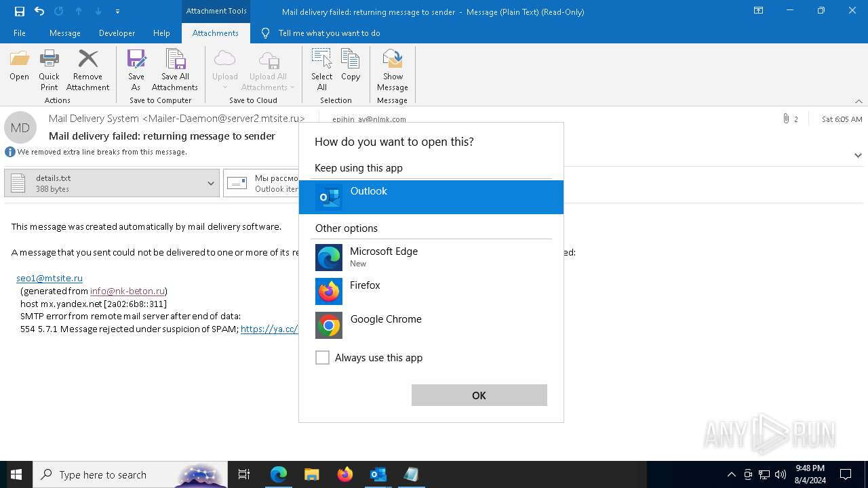Switch to the Message tab
The width and height of the screenshot is (868, 488).
click(65, 33)
